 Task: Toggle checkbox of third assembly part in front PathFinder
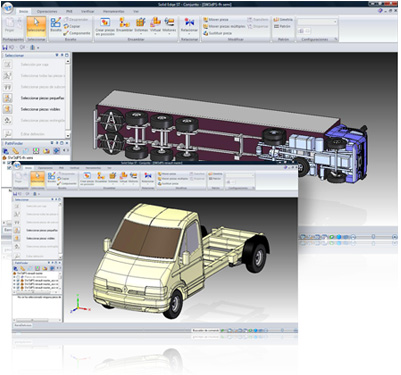tap(18, 287)
